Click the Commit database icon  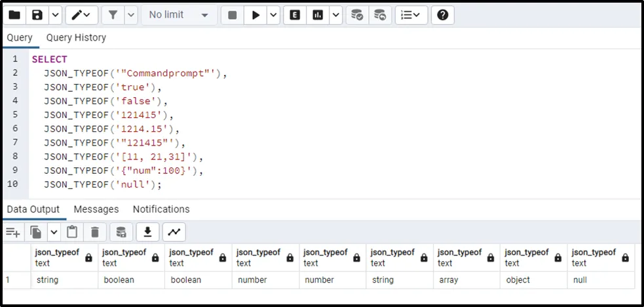(357, 14)
